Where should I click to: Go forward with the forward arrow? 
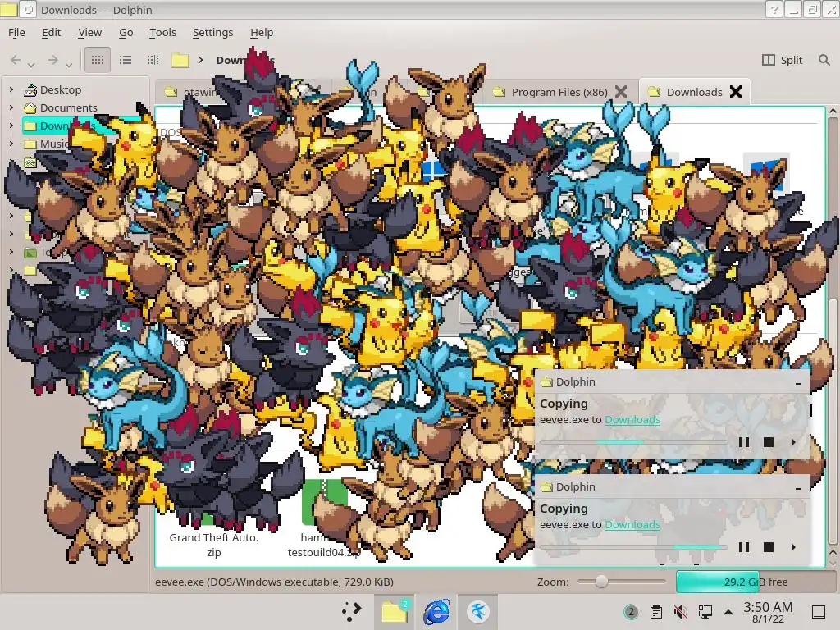[52, 60]
